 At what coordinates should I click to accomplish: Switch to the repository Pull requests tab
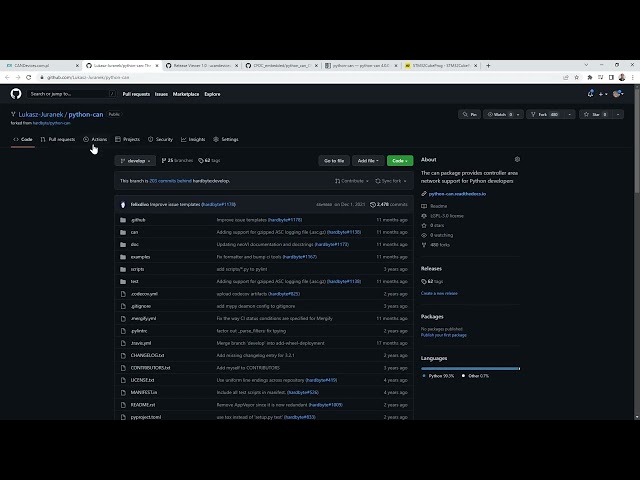tap(58, 140)
